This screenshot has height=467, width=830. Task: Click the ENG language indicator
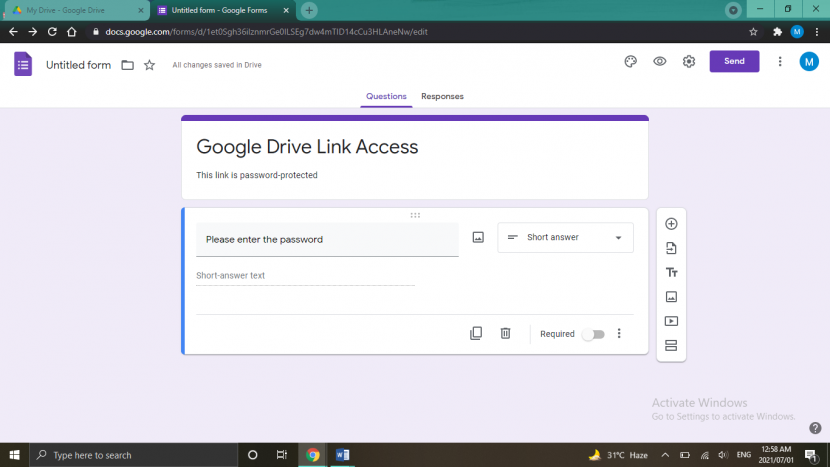pos(744,455)
